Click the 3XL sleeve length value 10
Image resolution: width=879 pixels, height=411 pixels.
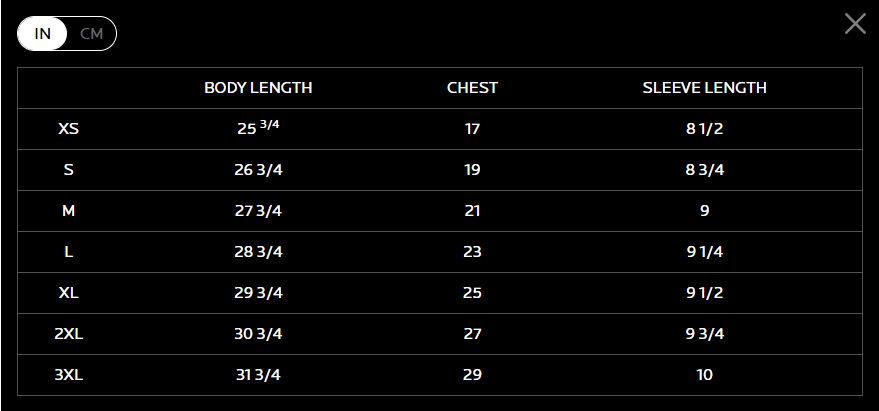pyautogui.click(x=705, y=375)
